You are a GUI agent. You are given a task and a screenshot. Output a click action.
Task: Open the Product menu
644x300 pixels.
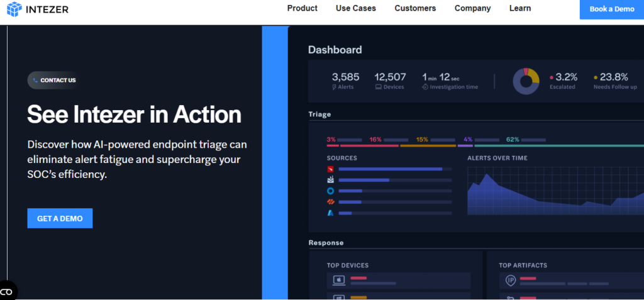(x=303, y=8)
